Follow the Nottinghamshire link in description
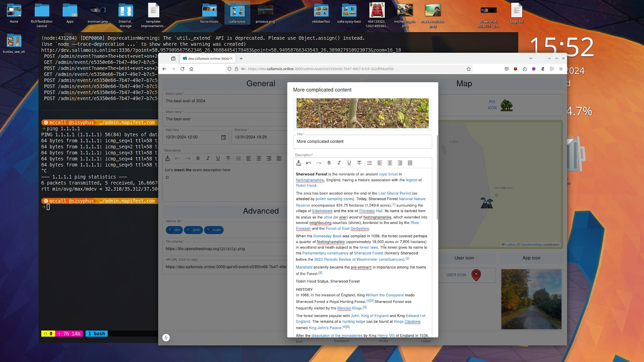Viewport: 644px width, 362px height. coord(310,180)
